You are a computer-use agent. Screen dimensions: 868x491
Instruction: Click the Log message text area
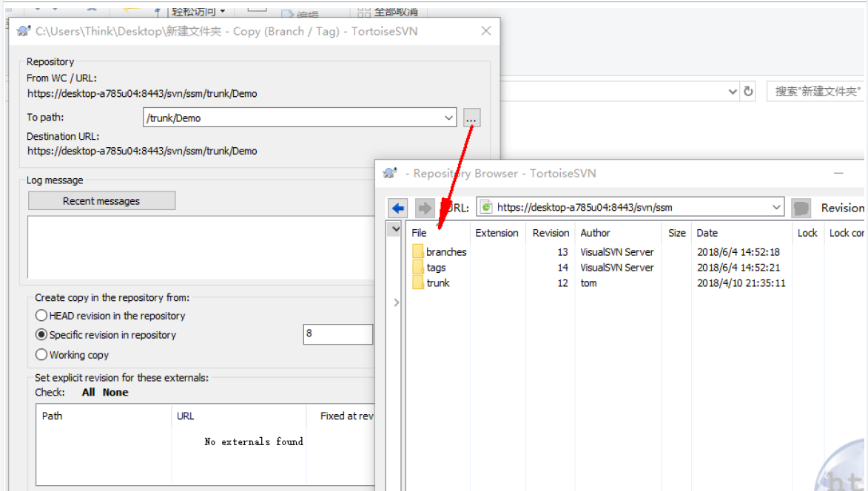pos(201,247)
